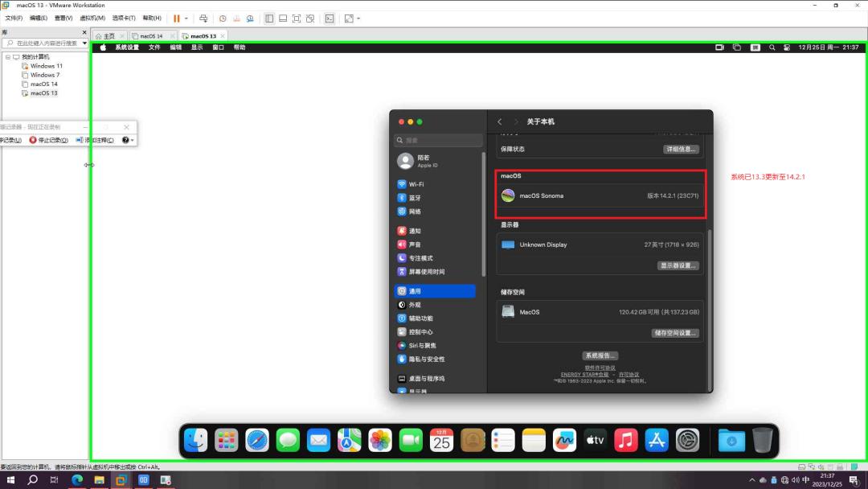
Task: Click the 详细信息 button under 保障状态
Action: point(681,149)
